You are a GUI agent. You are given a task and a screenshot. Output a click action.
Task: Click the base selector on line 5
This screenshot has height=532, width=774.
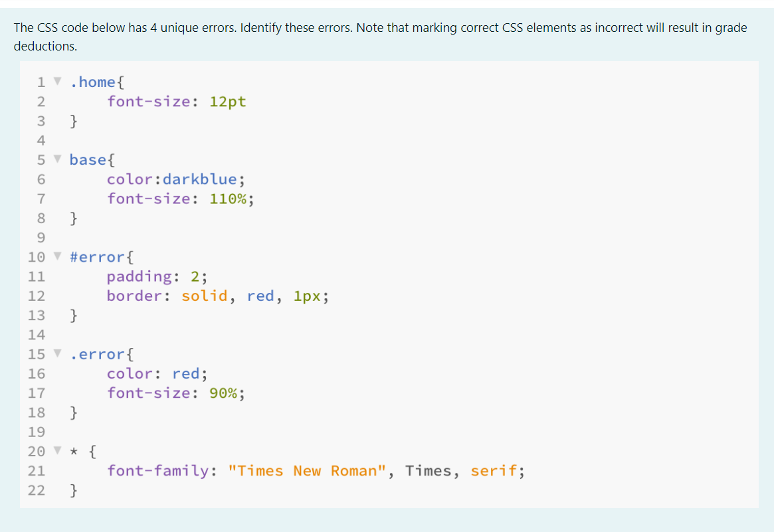click(x=88, y=159)
